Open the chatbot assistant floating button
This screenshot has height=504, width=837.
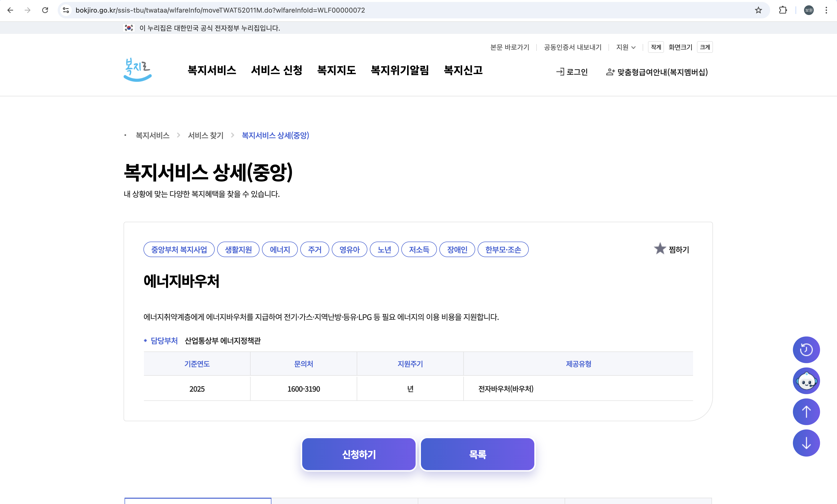coord(806,381)
